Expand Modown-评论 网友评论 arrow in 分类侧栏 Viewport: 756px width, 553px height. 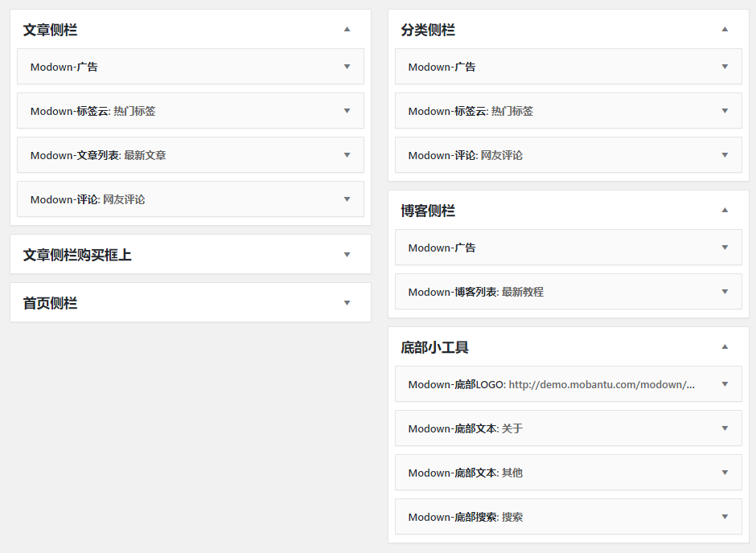click(x=725, y=155)
